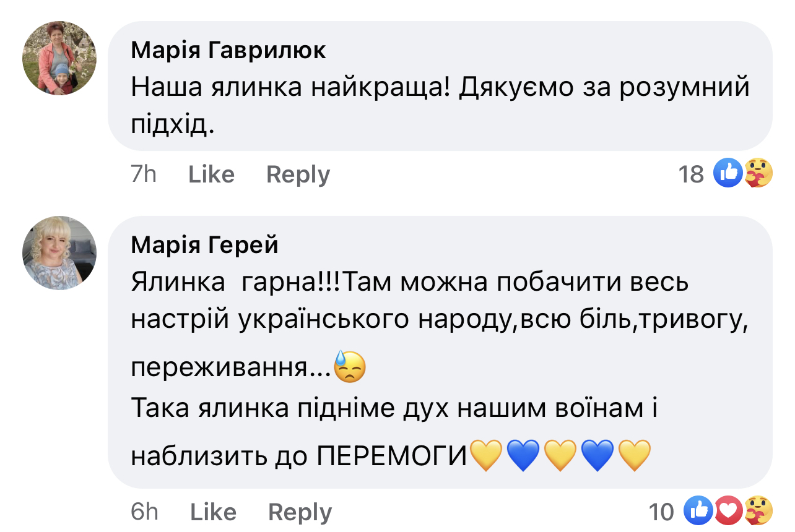Click the sad sweating face emoji
The image size is (795, 532).
[350, 366]
